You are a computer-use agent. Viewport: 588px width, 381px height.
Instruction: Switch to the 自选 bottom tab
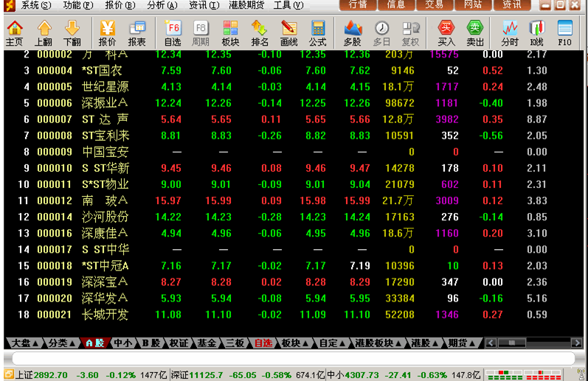(263, 343)
